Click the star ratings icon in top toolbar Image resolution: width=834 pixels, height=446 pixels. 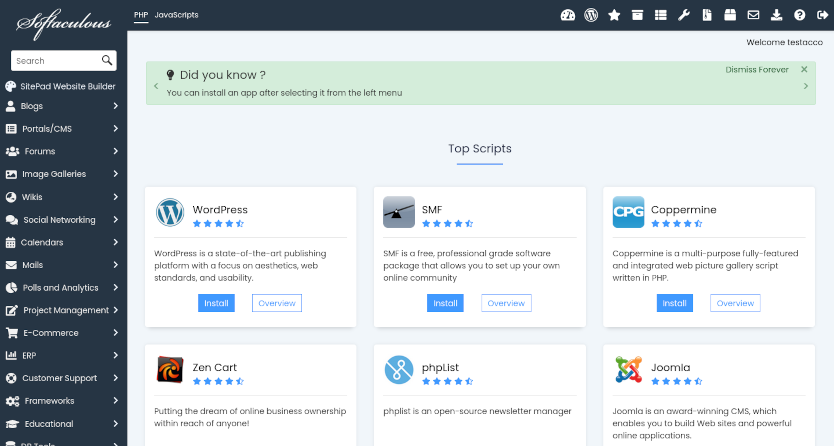click(615, 15)
